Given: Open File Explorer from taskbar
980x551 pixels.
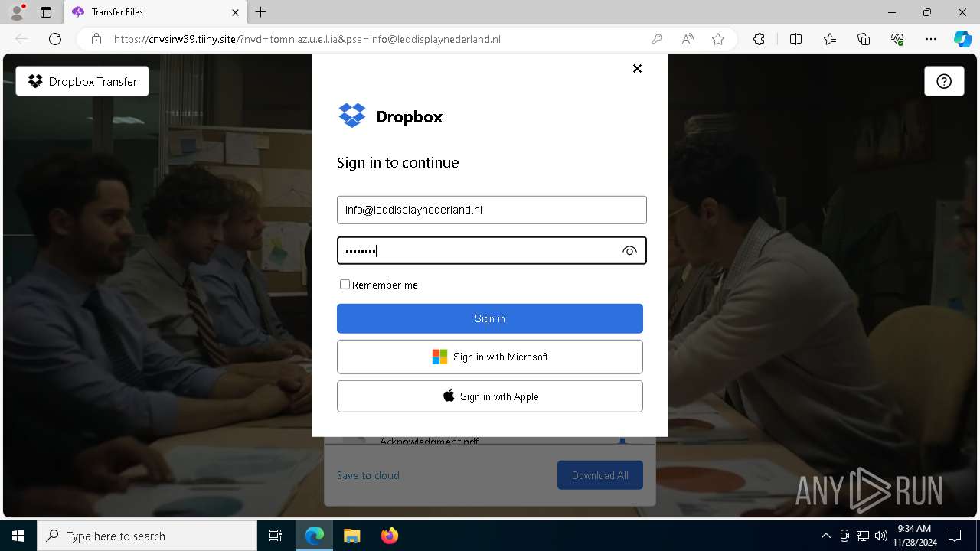Looking at the screenshot, I should pyautogui.click(x=352, y=536).
